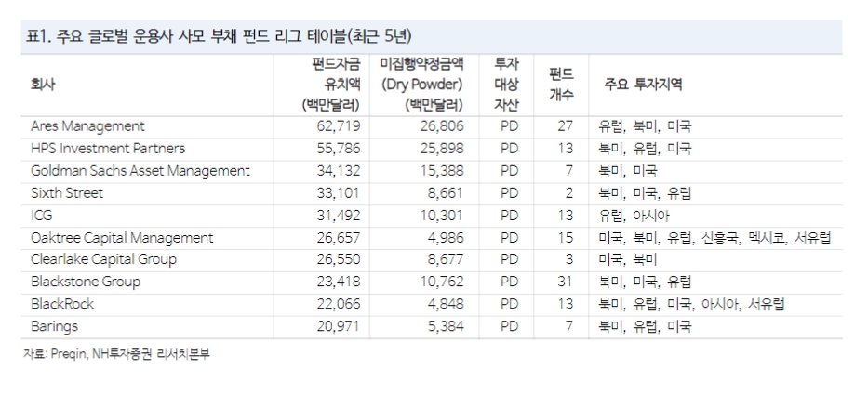This screenshot has height=394, width=868.
Task: Click 'PD' in the Ares Management row
Action: click(x=509, y=126)
